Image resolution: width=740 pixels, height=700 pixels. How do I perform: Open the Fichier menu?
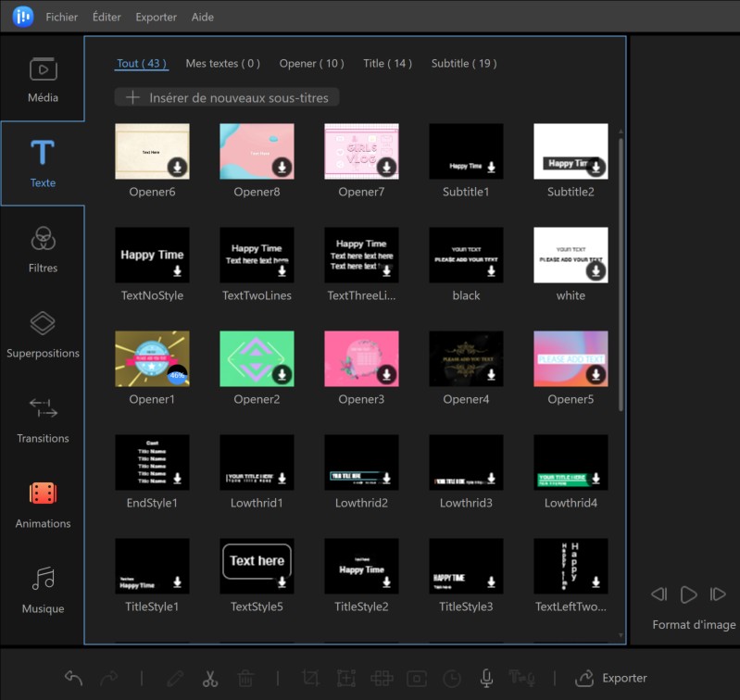(62, 17)
